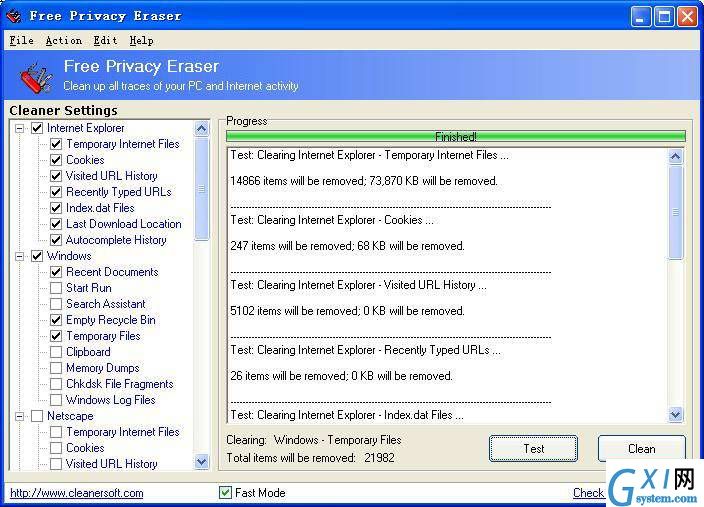Uncheck IE Temporary Internet Files checkbox
Screen dimensions: 704x507
click(56, 144)
